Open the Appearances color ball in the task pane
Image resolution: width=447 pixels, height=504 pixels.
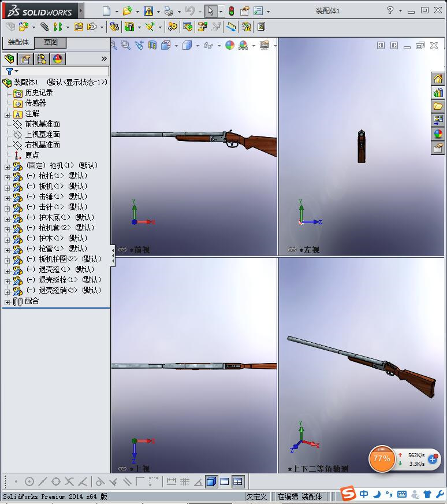(x=438, y=134)
